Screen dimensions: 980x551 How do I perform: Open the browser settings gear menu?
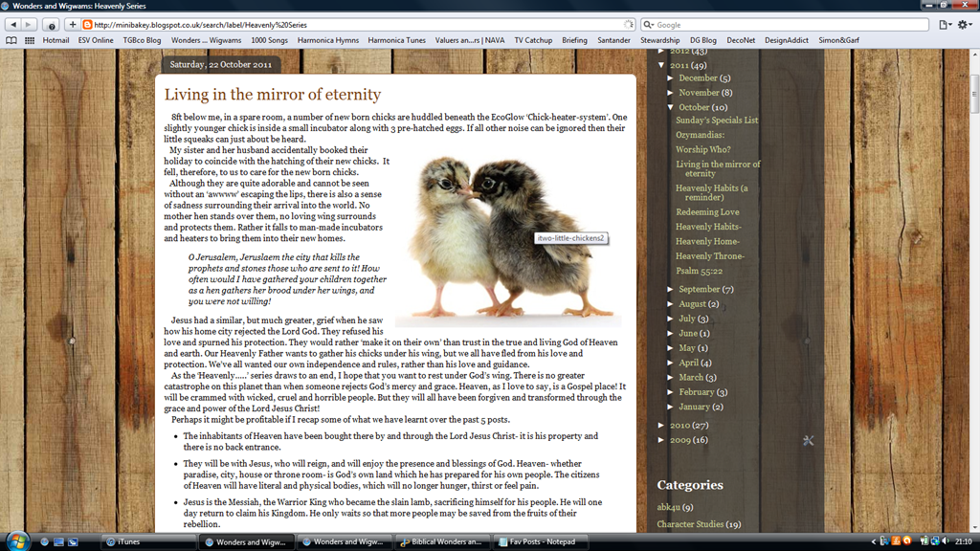point(965,25)
